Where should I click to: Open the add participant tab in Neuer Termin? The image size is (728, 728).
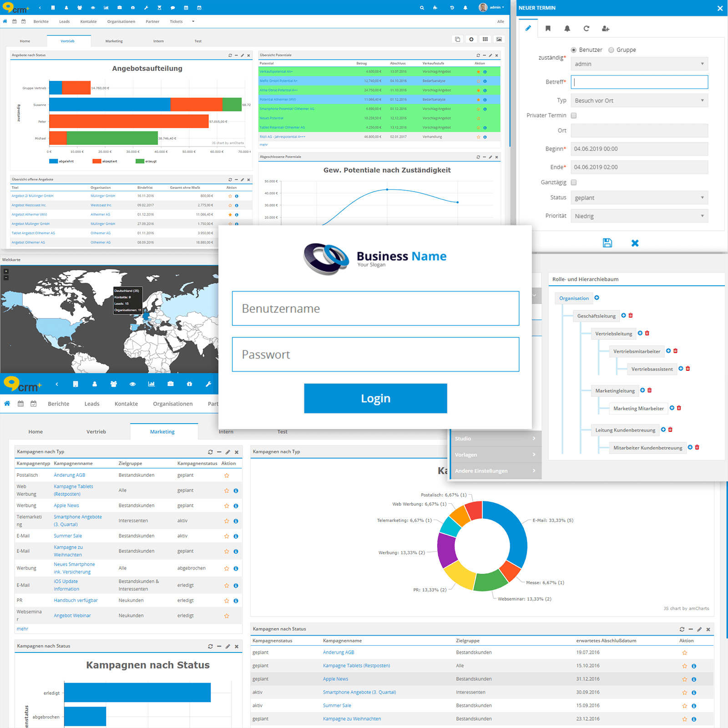click(x=606, y=28)
